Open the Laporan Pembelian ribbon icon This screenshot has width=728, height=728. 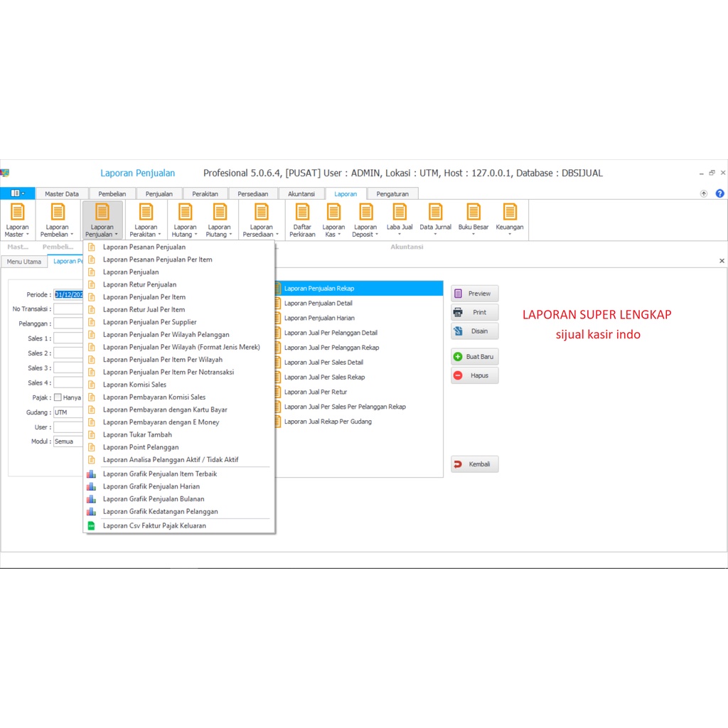[x=57, y=220]
